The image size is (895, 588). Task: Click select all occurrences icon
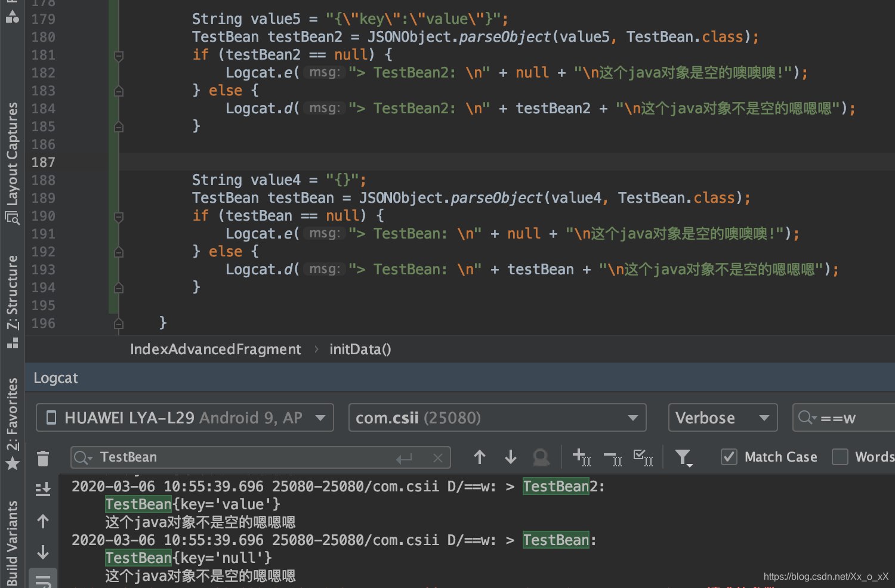coord(643,457)
